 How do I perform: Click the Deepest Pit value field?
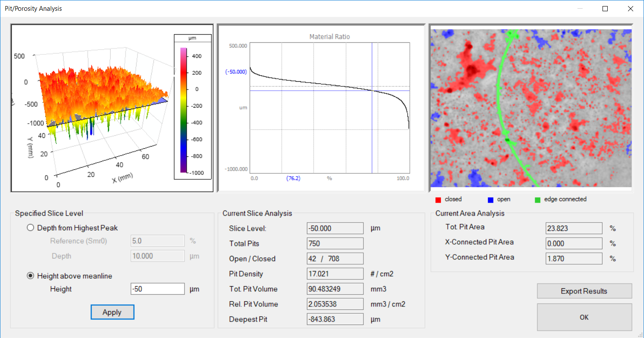pos(335,319)
